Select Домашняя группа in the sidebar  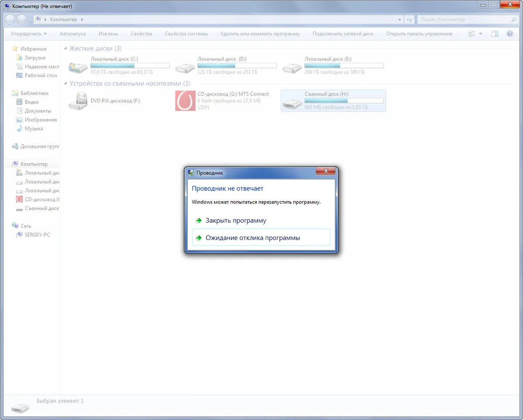[x=40, y=146]
